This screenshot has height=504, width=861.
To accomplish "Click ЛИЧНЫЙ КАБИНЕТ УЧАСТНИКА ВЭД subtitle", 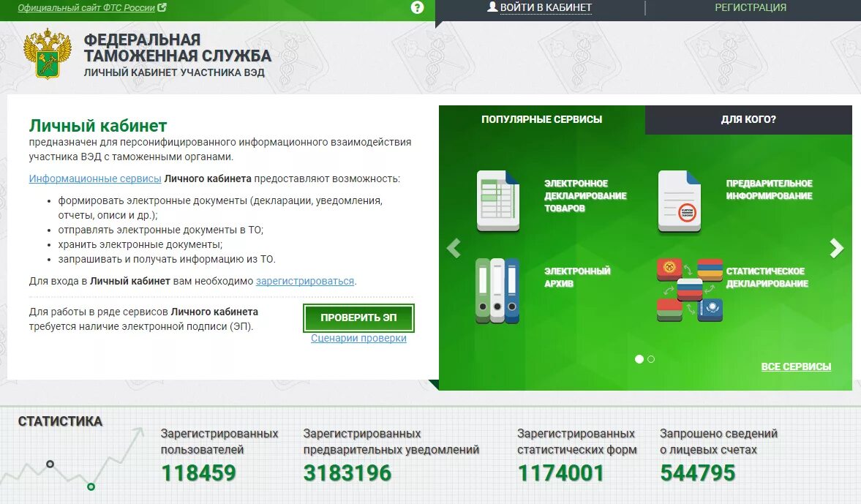I will [174, 72].
